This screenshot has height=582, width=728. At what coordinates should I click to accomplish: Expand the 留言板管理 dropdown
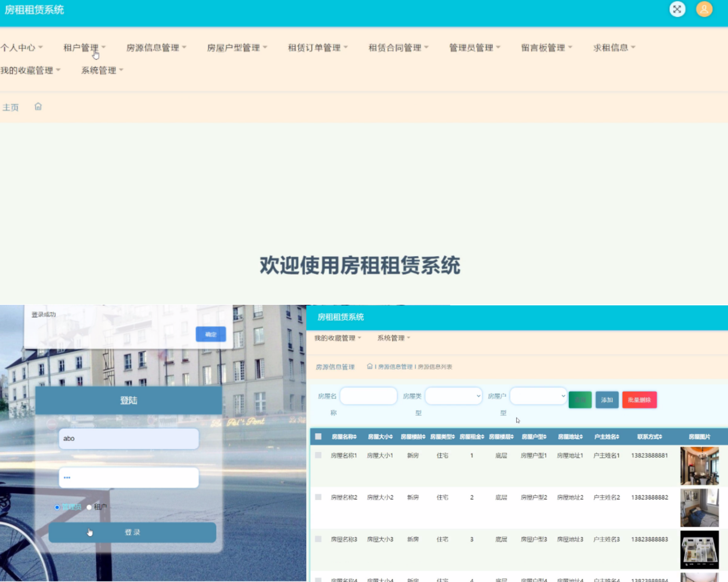click(547, 48)
